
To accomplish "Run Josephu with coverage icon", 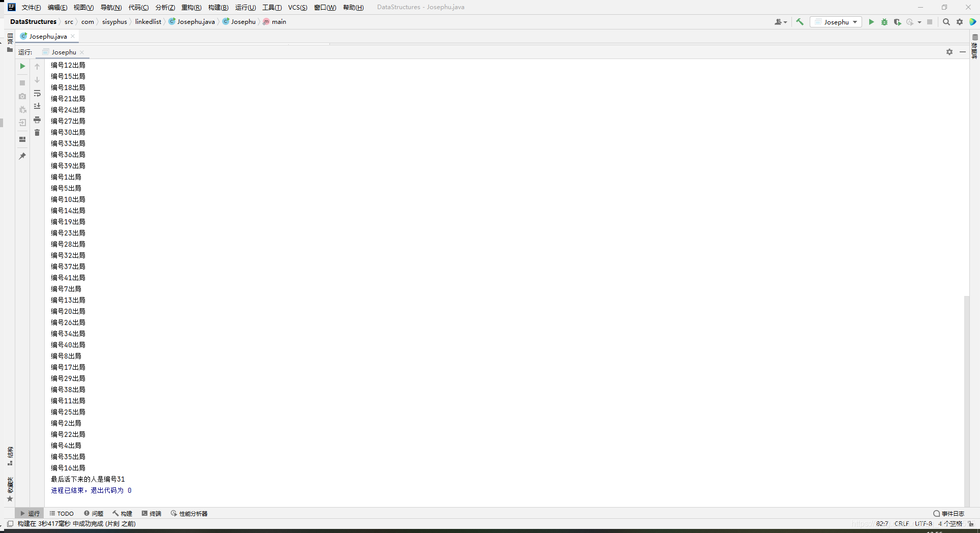I will pyautogui.click(x=898, y=22).
